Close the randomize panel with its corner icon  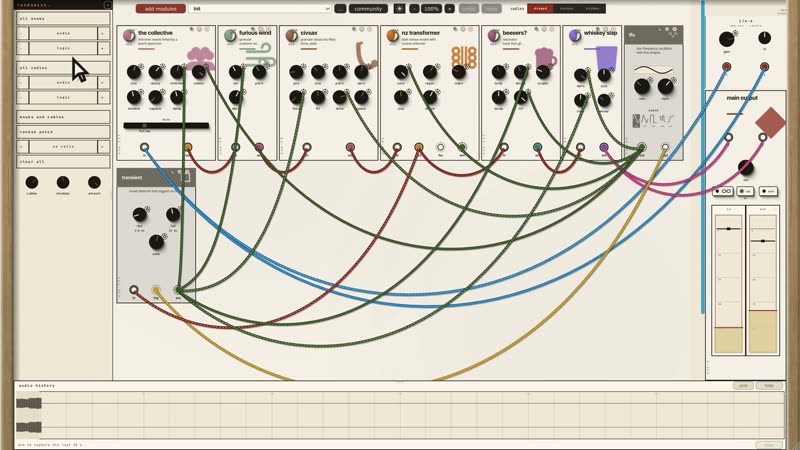click(107, 5)
